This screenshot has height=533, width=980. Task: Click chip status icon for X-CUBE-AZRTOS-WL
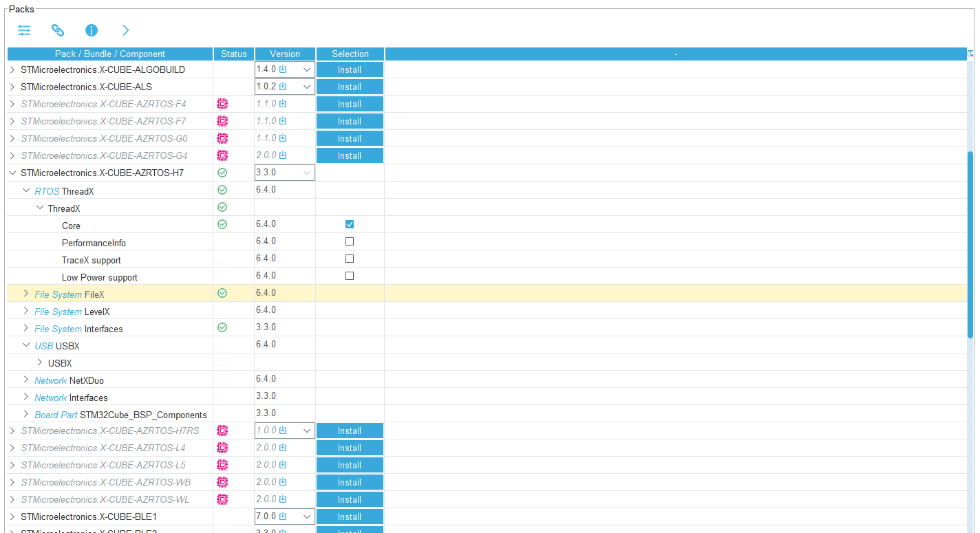[222, 499]
